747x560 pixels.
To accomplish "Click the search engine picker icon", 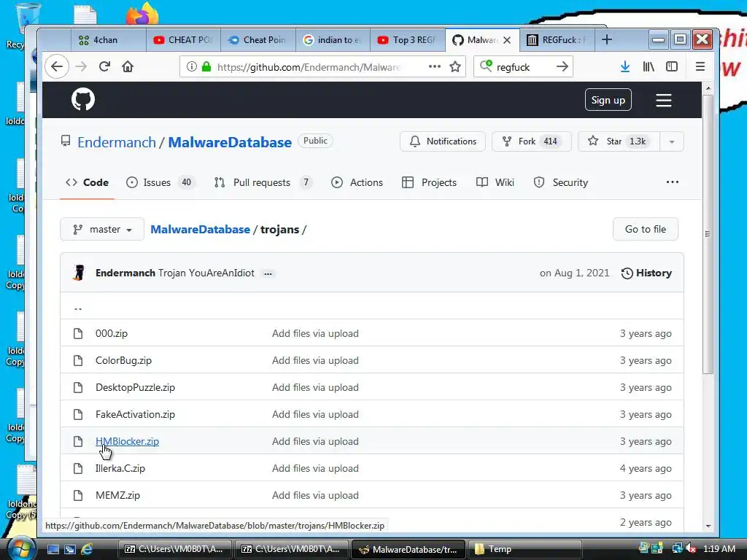I will (485, 66).
